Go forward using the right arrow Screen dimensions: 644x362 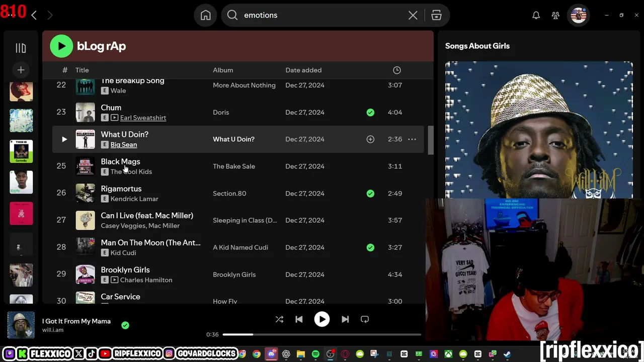50,15
